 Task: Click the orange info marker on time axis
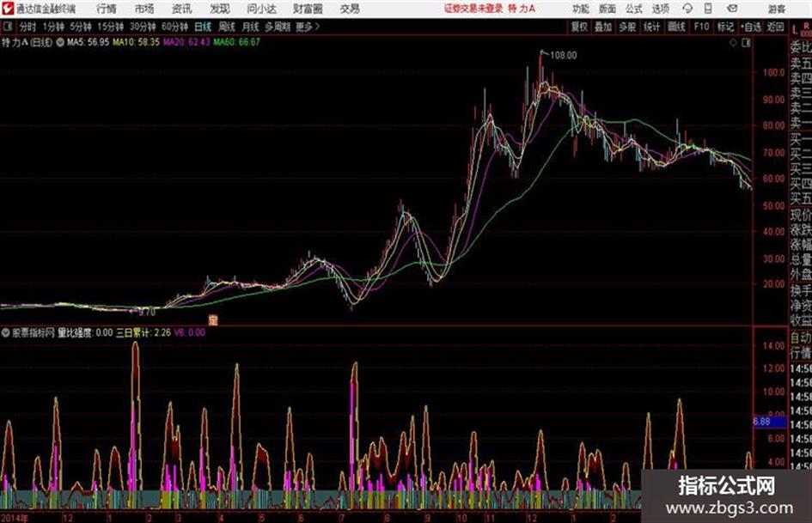pyautogui.click(x=213, y=320)
